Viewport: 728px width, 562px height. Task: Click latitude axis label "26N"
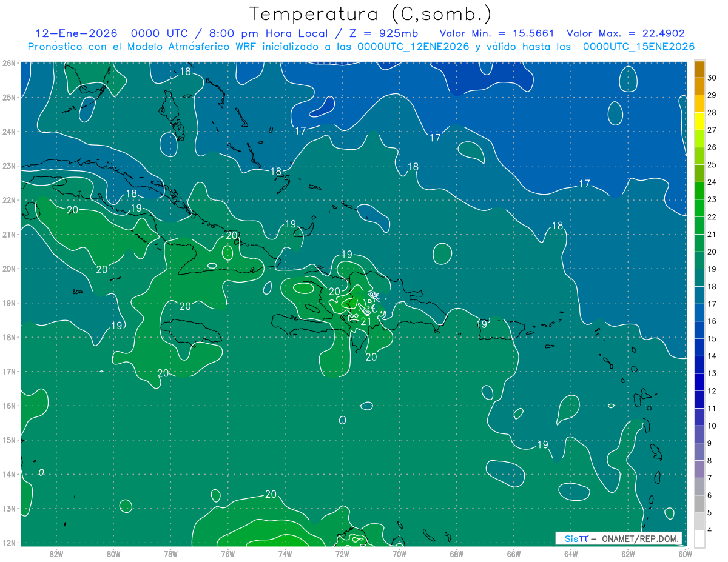click(8, 63)
